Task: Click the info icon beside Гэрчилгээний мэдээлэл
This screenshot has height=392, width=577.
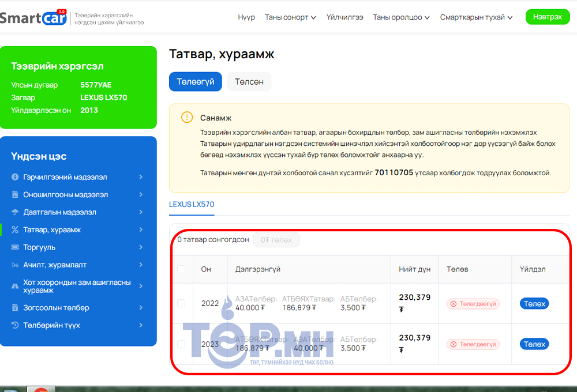Action: click(x=15, y=177)
